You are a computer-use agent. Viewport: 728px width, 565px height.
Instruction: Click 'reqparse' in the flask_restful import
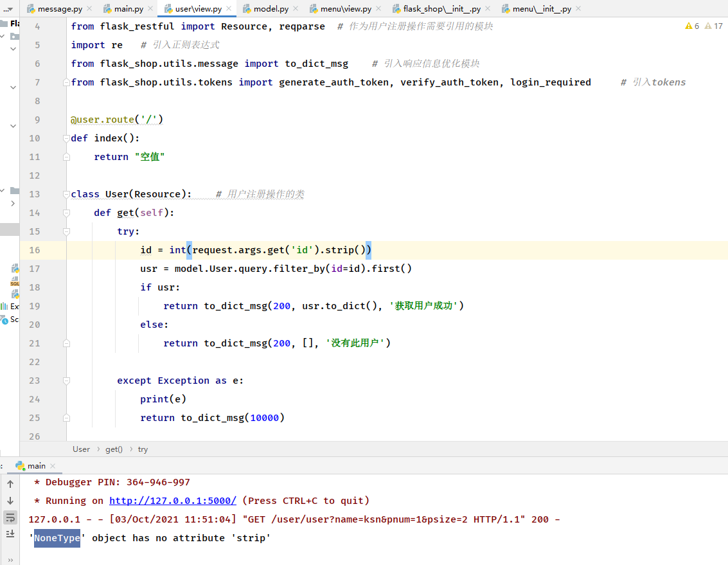pyautogui.click(x=302, y=26)
